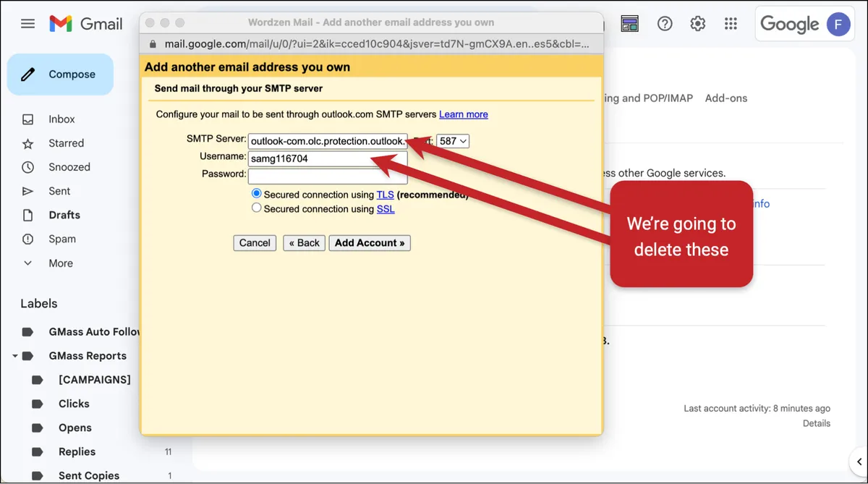868x484 pixels.
Task: Click the label icon beside GMass Auto Follow
Action: point(27,332)
